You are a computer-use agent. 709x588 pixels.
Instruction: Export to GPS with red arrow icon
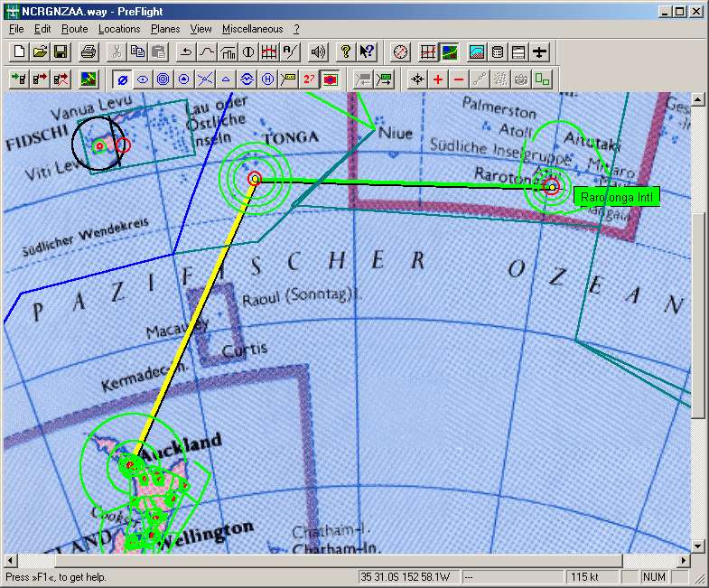click(x=40, y=79)
